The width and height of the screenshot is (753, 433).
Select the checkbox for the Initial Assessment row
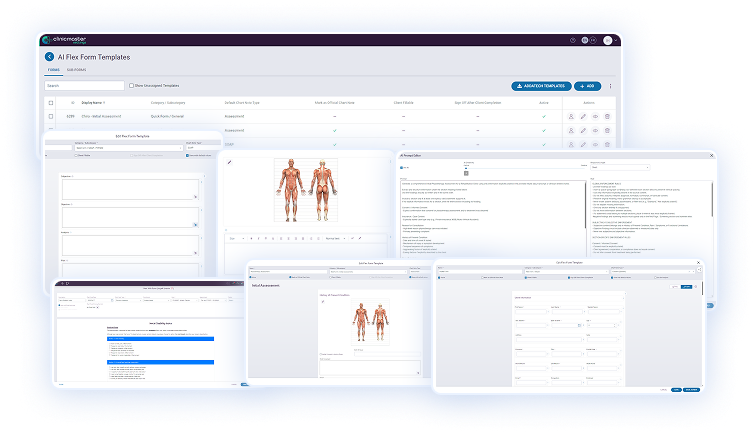coord(51,117)
